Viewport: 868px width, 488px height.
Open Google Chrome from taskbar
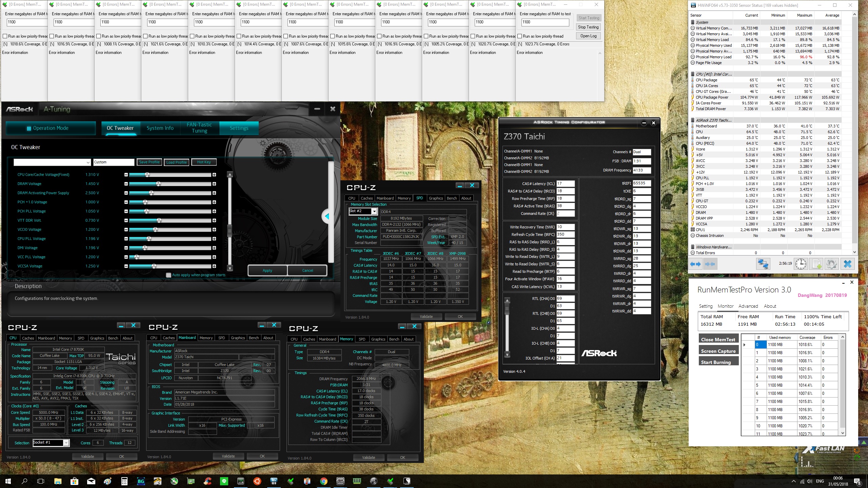[323, 481]
